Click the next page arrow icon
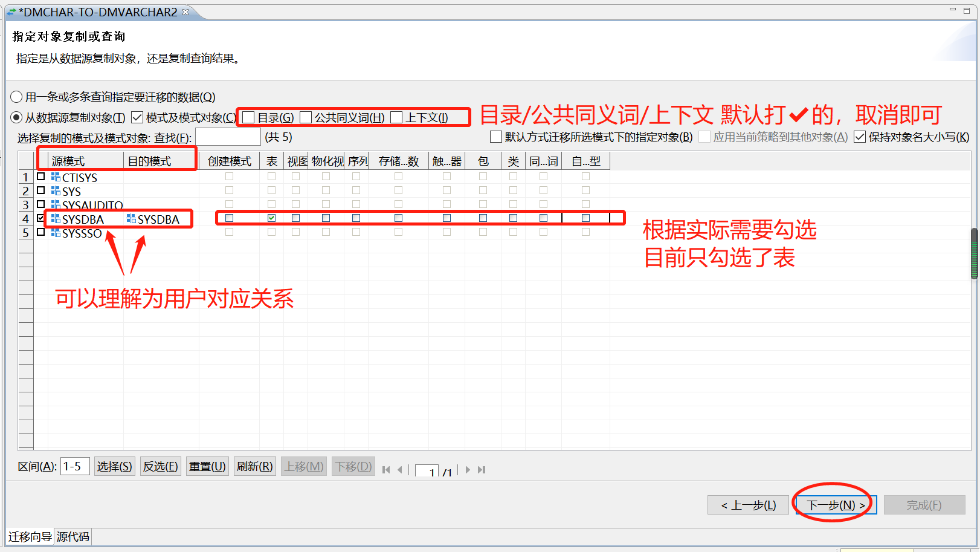Viewport: 980px width, 552px height. click(x=468, y=469)
